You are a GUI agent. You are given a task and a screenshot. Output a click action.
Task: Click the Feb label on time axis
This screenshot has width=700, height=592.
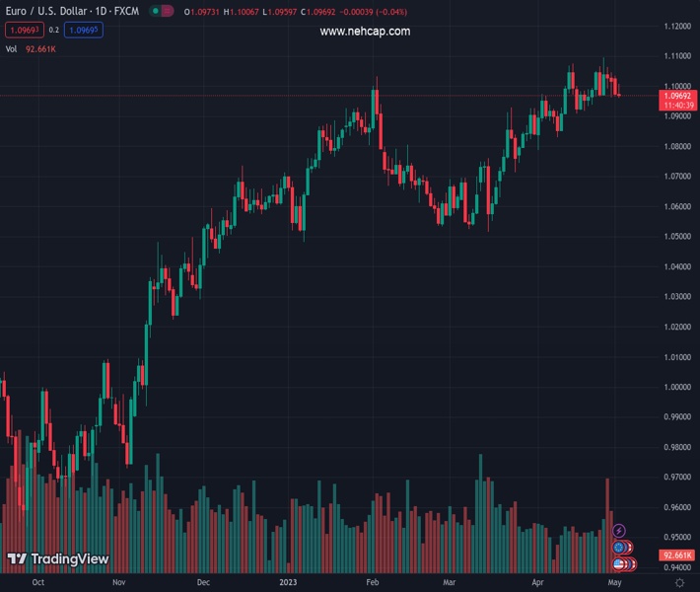pyautogui.click(x=373, y=583)
